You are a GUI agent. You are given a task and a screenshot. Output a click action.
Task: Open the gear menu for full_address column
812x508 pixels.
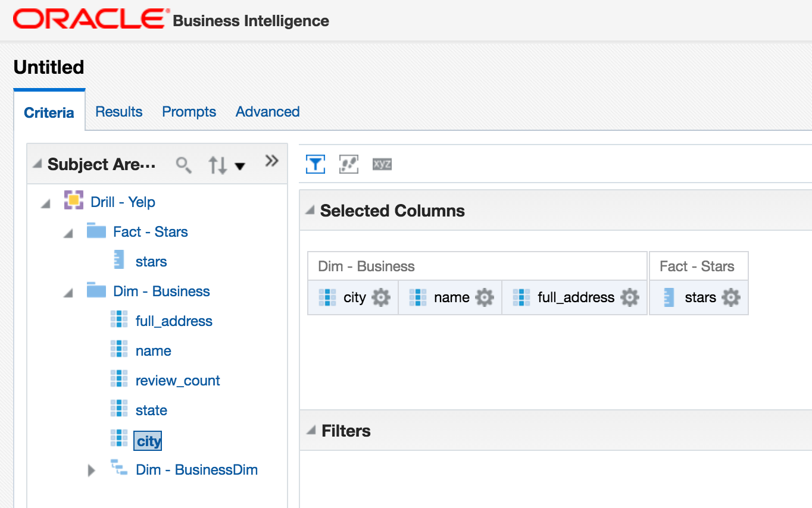tap(630, 297)
